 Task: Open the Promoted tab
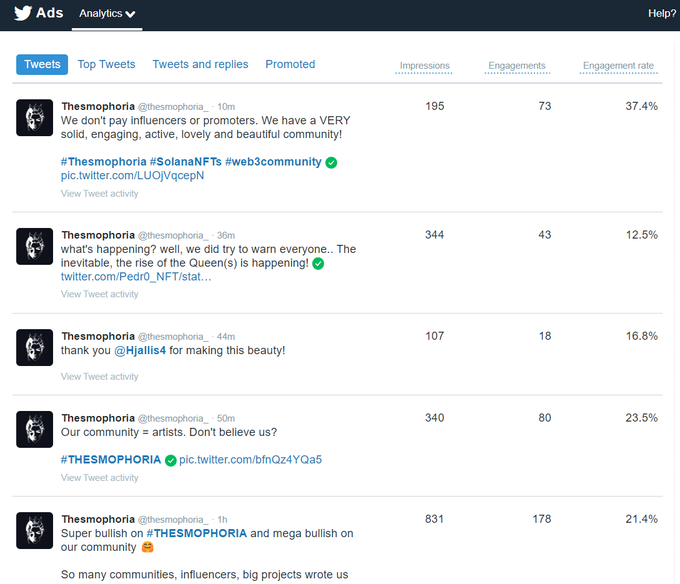point(290,64)
